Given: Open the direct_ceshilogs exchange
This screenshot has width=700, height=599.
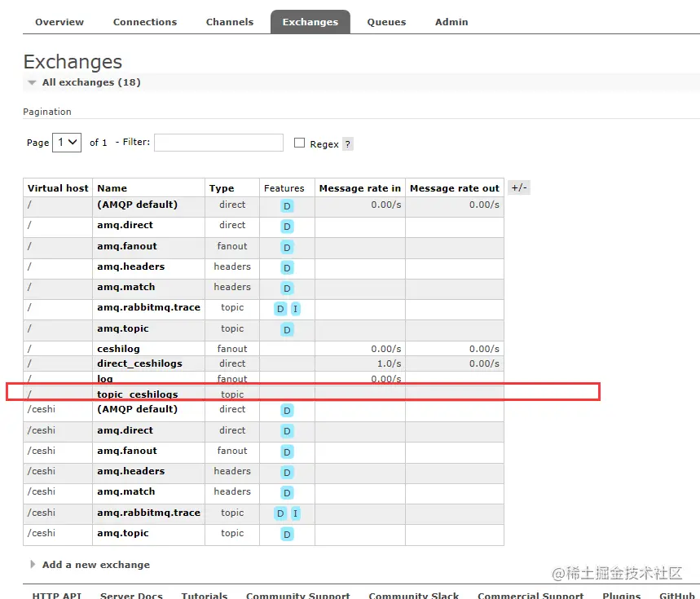Looking at the screenshot, I should pyautogui.click(x=139, y=363).
